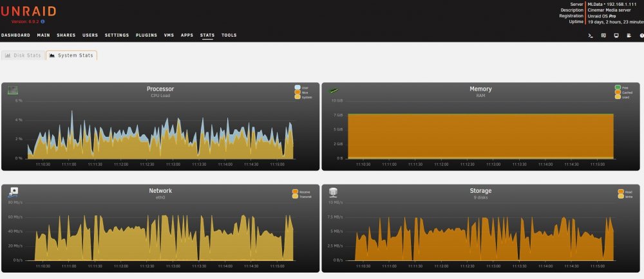Click the Processor panel CPU icon
This screenshot has width=644, height=279.
coord(13,90)
